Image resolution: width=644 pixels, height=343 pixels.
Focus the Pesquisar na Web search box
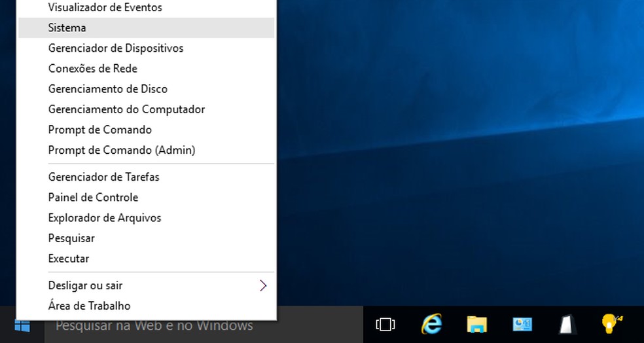pos(204,326)
